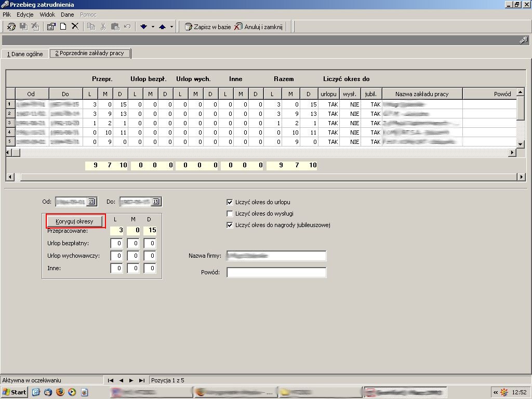Expand the dropdown beside the down arrow
Viewport: 532px width, 399px height.
[153, 26]
